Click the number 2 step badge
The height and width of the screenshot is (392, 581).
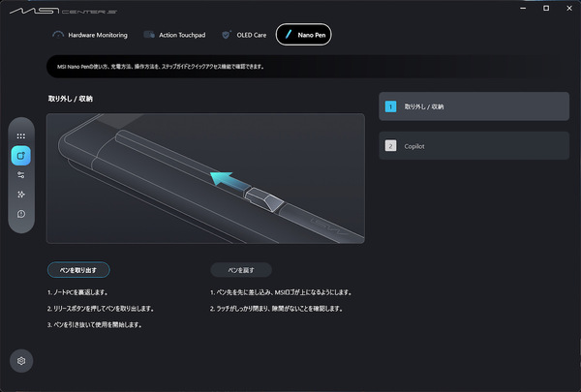[x=390, y=145]
